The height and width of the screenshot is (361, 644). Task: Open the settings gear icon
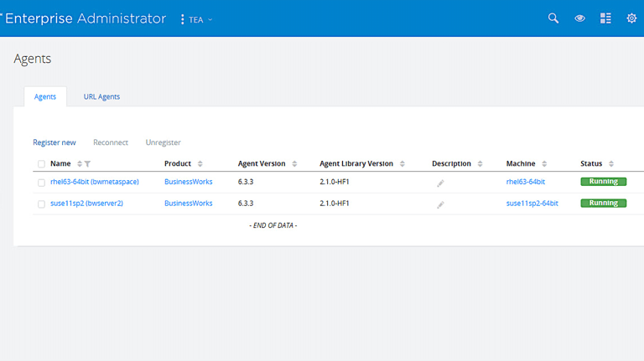631,18
